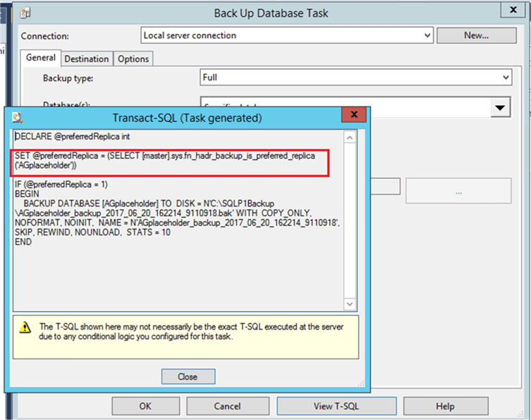Click the Close button in T-SQL dialog
531x420 pixels.
(x=188, y=377)
